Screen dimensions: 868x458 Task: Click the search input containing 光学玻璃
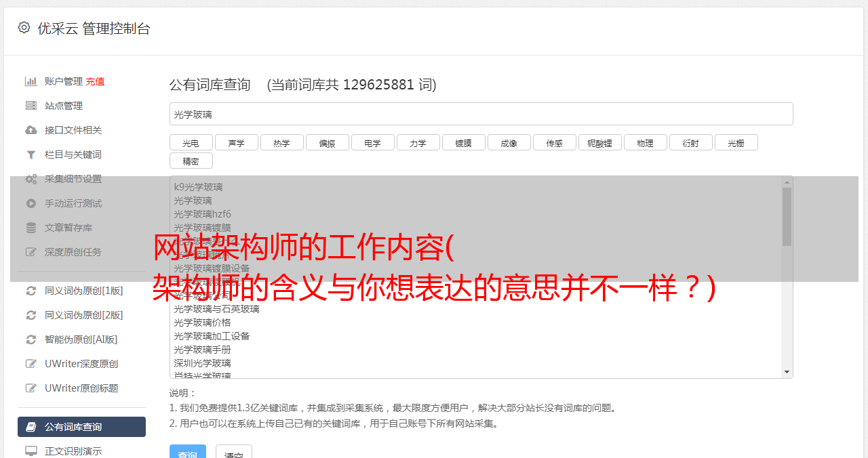[x=481, y=114]
